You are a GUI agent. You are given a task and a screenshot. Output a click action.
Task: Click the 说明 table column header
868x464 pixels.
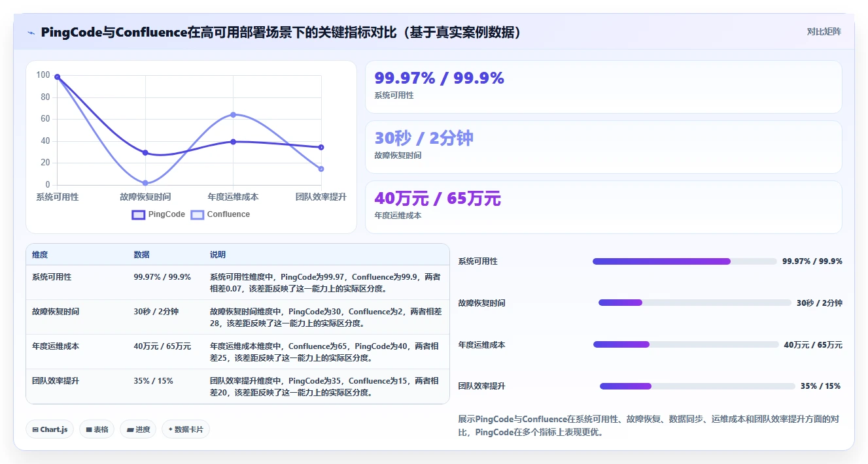(218, 254)
